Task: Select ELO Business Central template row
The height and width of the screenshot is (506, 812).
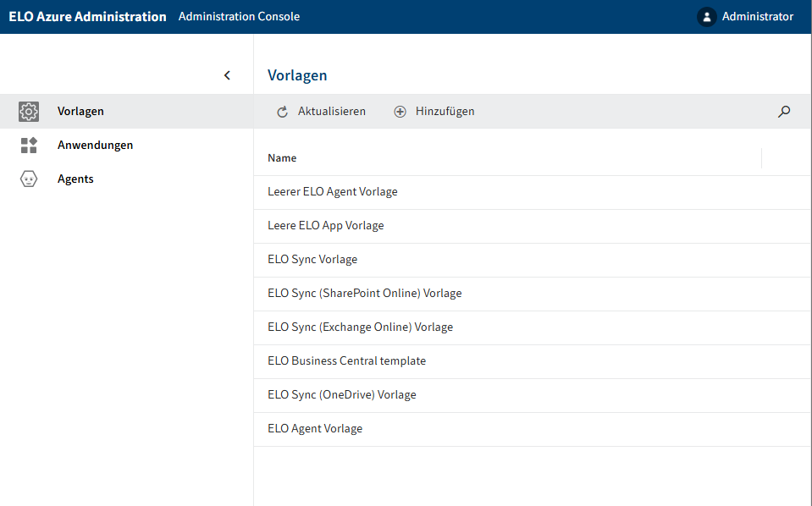Action: 532,361
